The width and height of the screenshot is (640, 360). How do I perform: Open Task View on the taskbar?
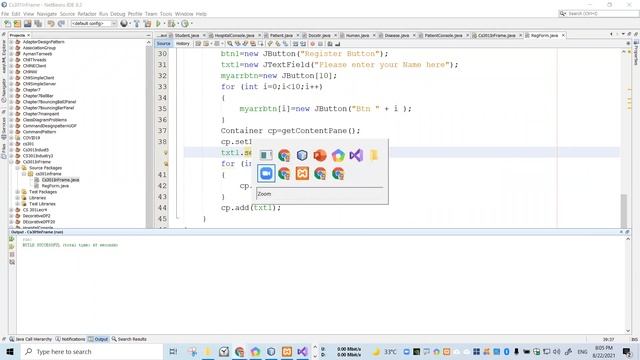[x=173, y=351]
